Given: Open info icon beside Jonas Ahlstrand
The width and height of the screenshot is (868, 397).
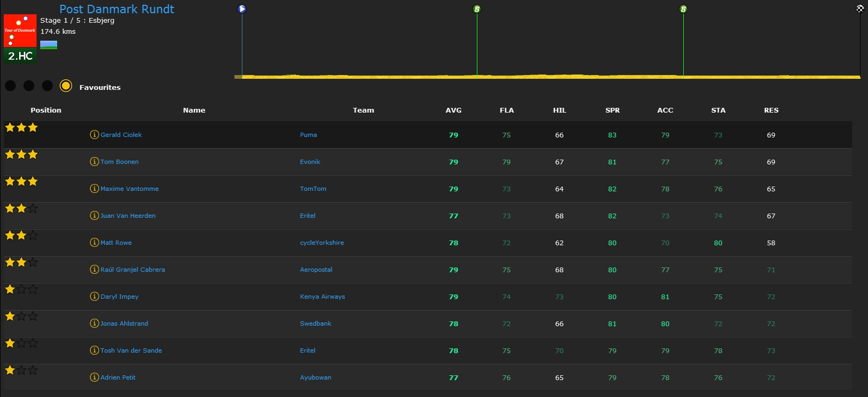Looking at the screenshot, I should (x=94, y=324).
